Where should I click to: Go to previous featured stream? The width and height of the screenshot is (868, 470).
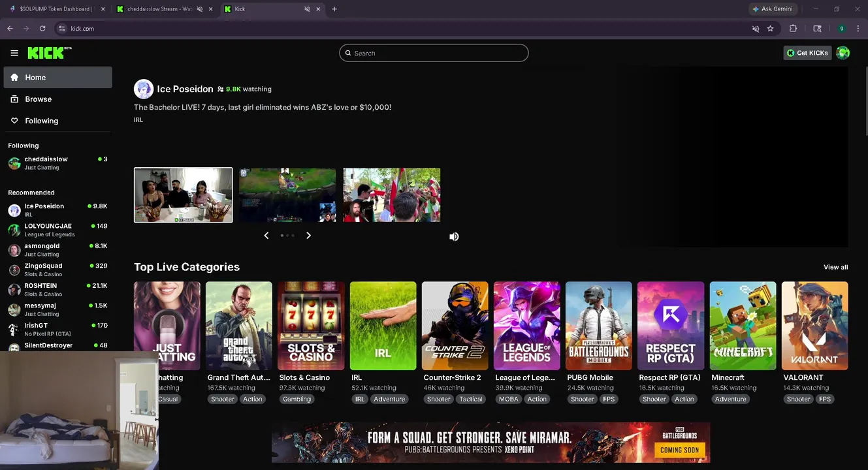266,236
